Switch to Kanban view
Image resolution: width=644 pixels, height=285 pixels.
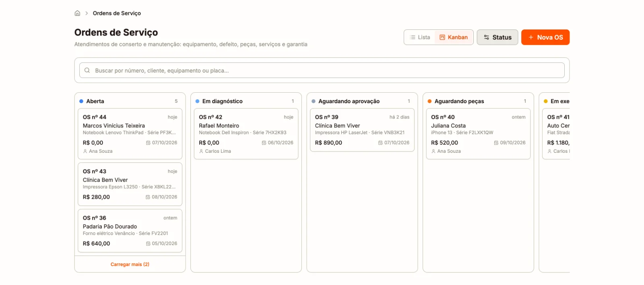point(454,37)
